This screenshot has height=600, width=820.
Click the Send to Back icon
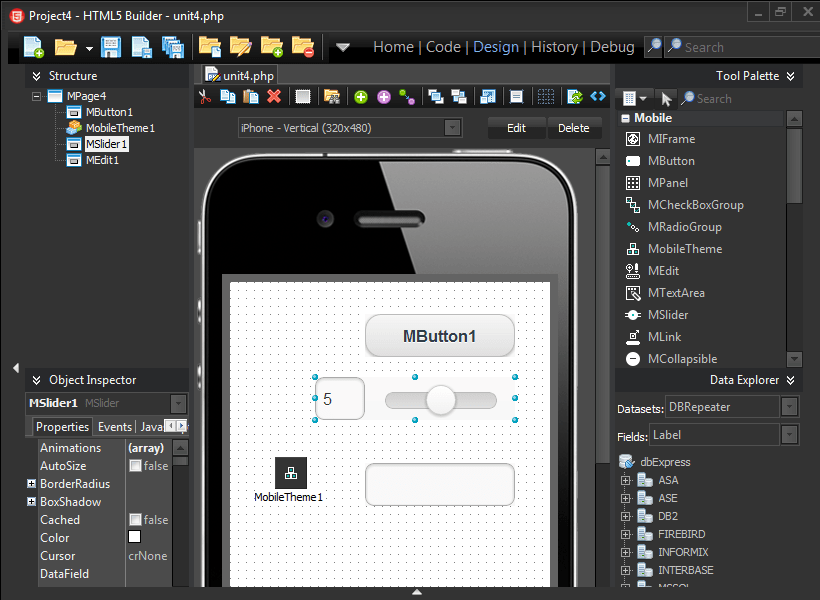point(459,97)
